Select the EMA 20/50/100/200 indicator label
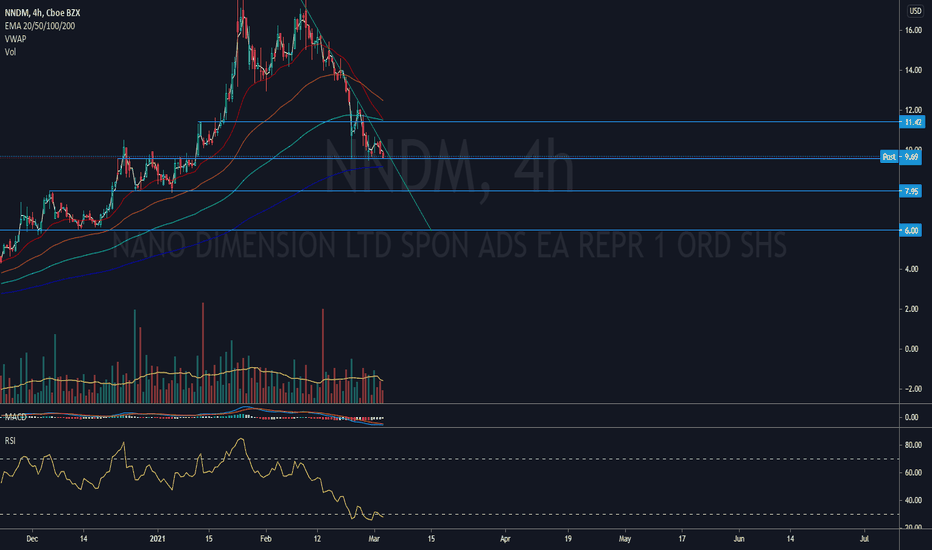 tap(40, 26)
